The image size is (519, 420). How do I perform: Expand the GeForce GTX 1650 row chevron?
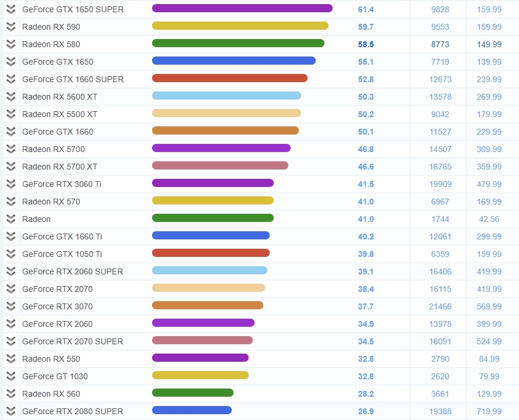(x=11, y=62)
